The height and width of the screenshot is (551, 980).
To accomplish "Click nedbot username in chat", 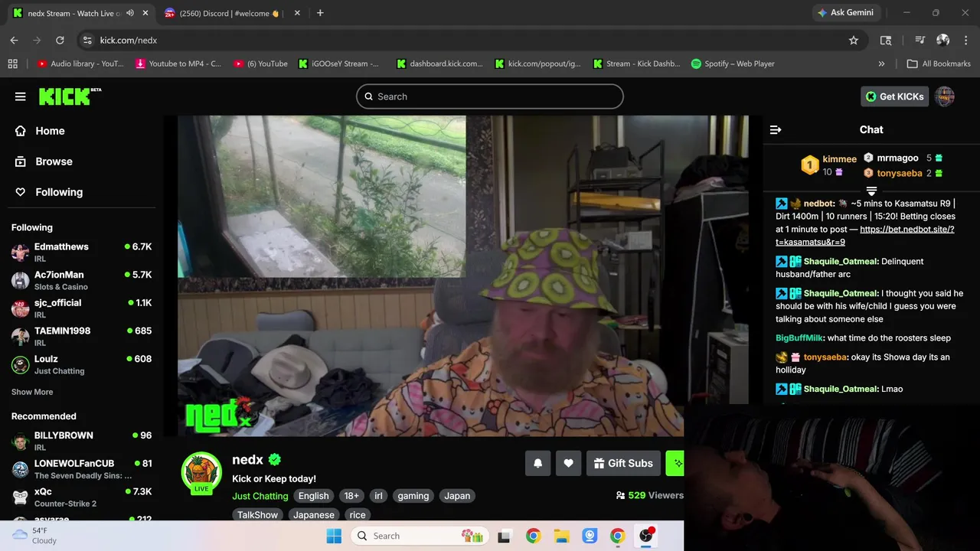I will [x=818, y=204].
